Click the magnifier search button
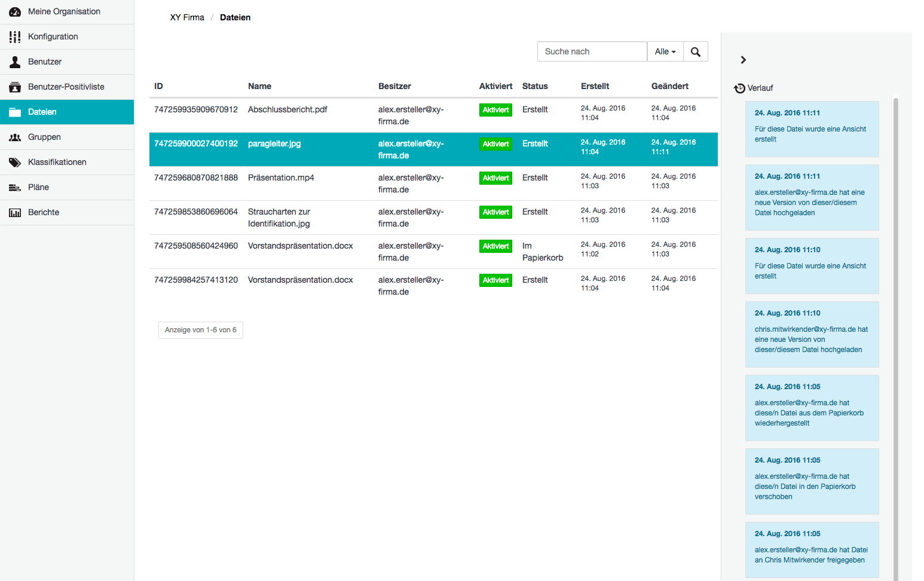The height and width of the screenshot is (581, 924). (x=696, y=51)
